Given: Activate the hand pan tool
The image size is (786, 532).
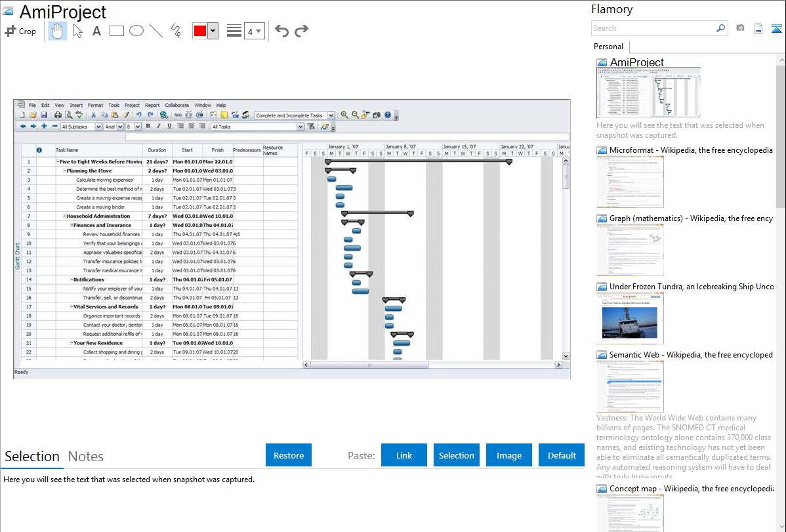Looking at the screenshot, I should pos(57,31).
